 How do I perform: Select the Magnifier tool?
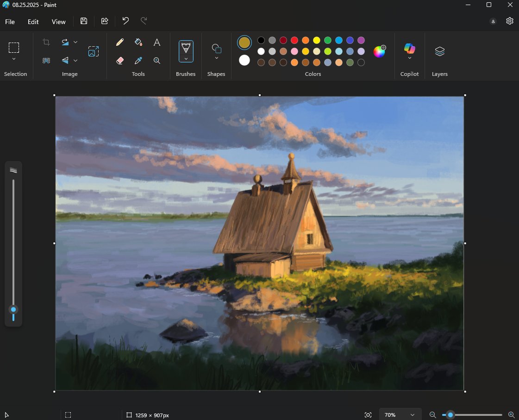click(157, 61)
